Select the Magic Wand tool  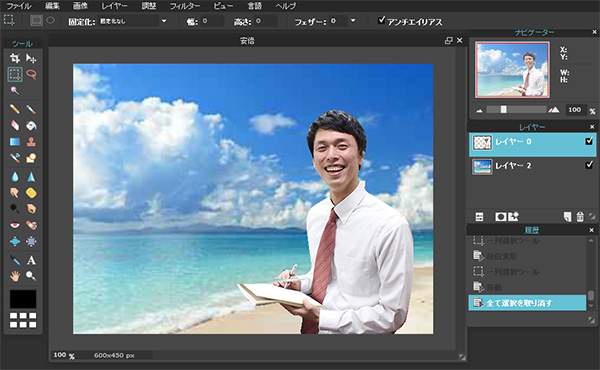(x=15, y=90)
